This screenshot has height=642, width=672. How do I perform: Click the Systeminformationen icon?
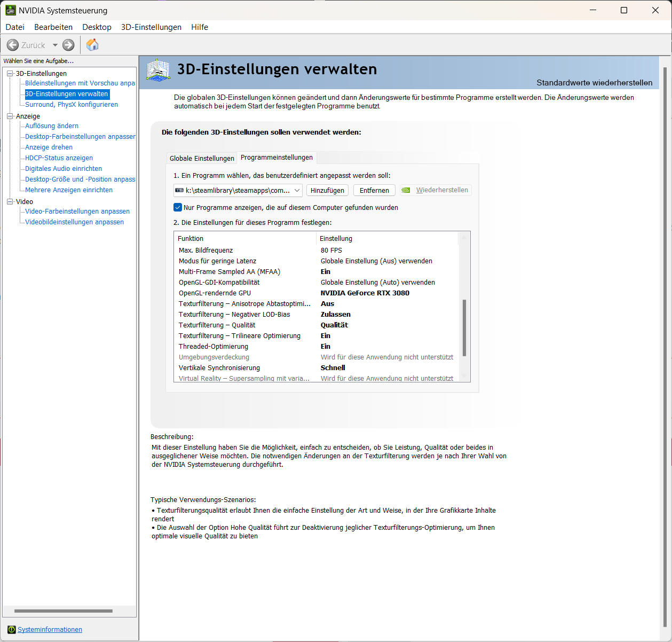point(12,630)
